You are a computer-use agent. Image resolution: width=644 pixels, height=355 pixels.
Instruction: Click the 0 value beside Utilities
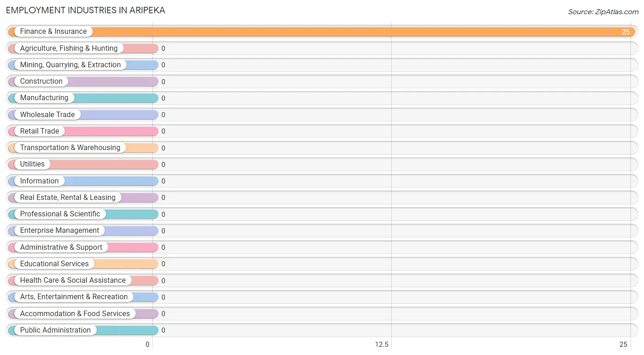point(163,164)
